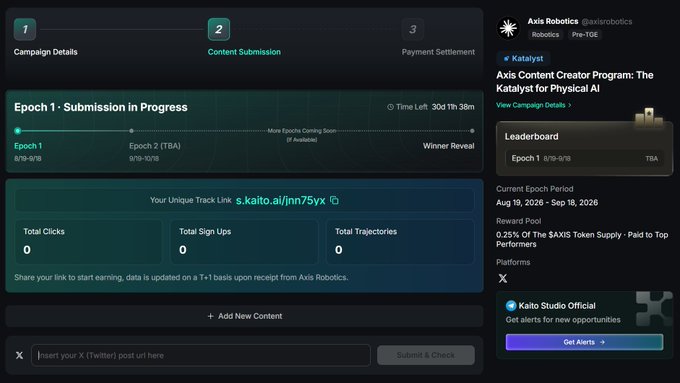680x383 pixels.
Task: Click the plus icon in Add New Content
Action: pyautogui.click(x=210, y=316)
